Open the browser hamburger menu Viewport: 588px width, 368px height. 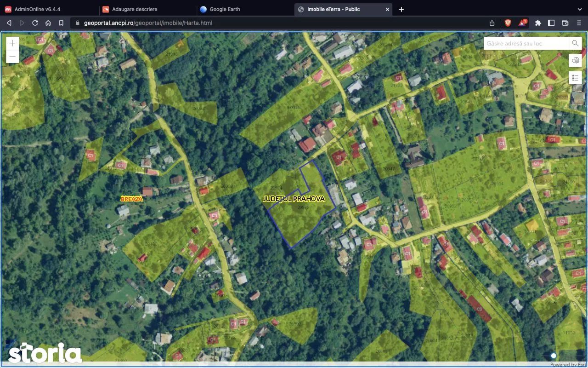pyautogui.click(x=579, y=23)
